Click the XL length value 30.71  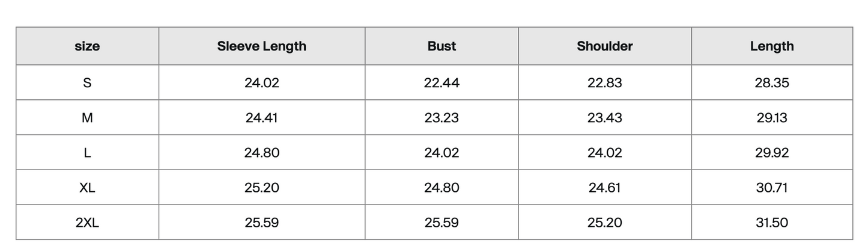pyautogui.click(x=772, y=188)
